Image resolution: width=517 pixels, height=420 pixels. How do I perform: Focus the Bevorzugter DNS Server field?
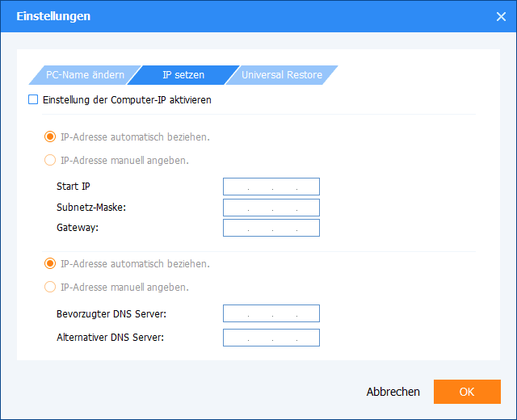[271, 313]
